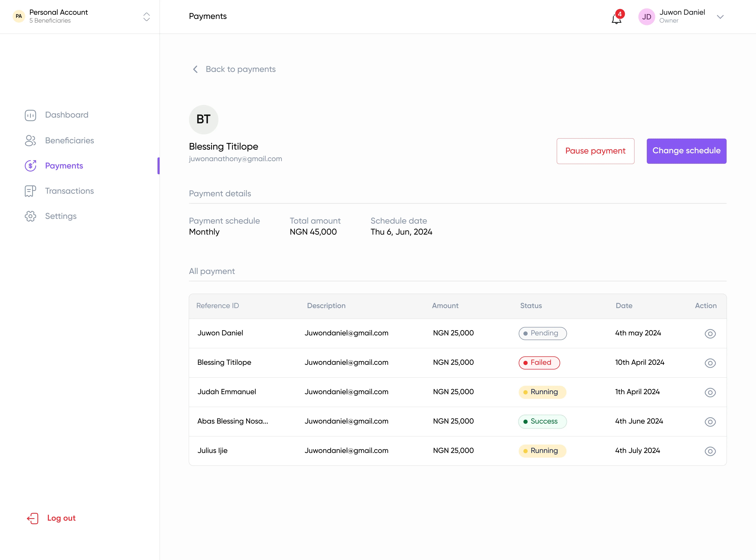Click Log out label
This screenshot has height=560, width=756.
pos(61,518)
